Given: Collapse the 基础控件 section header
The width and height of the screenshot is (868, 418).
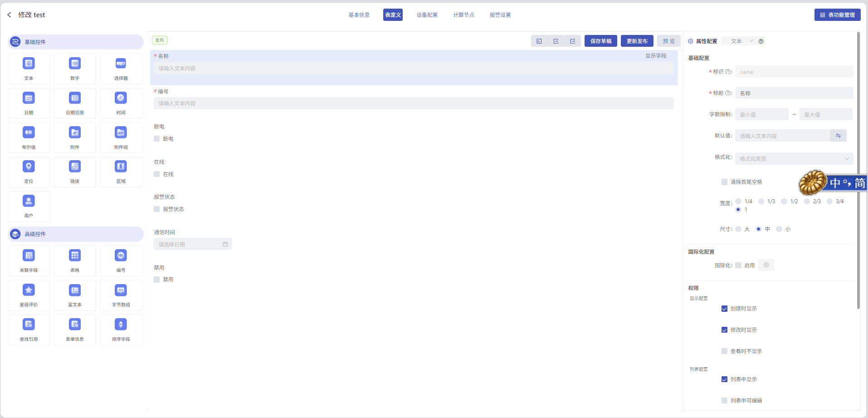Looking at the screenshot, I should tap(76, 42).
